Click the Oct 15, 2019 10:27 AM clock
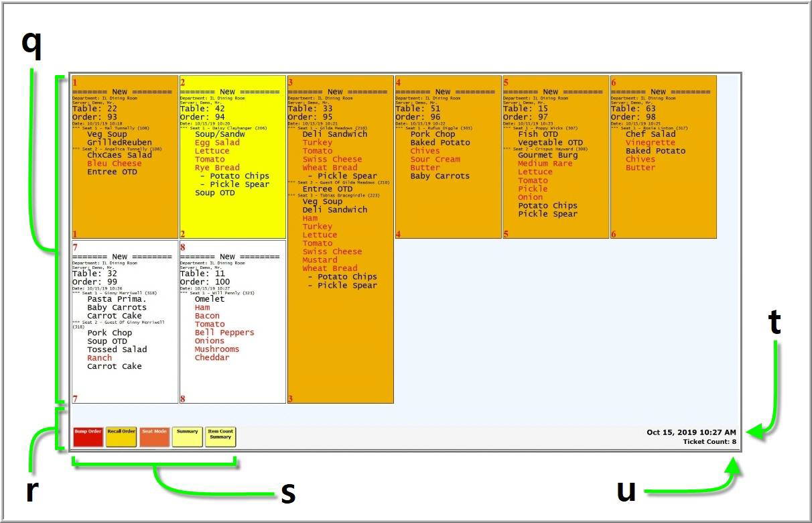 [691, 432]
